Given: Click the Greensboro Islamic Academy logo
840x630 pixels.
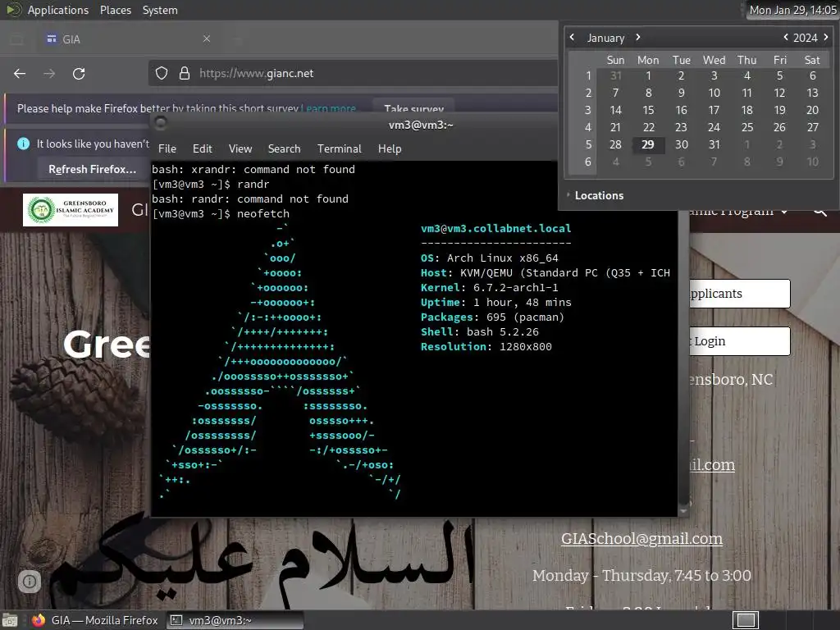Looking at the screenshot, I should click(71, 210).
